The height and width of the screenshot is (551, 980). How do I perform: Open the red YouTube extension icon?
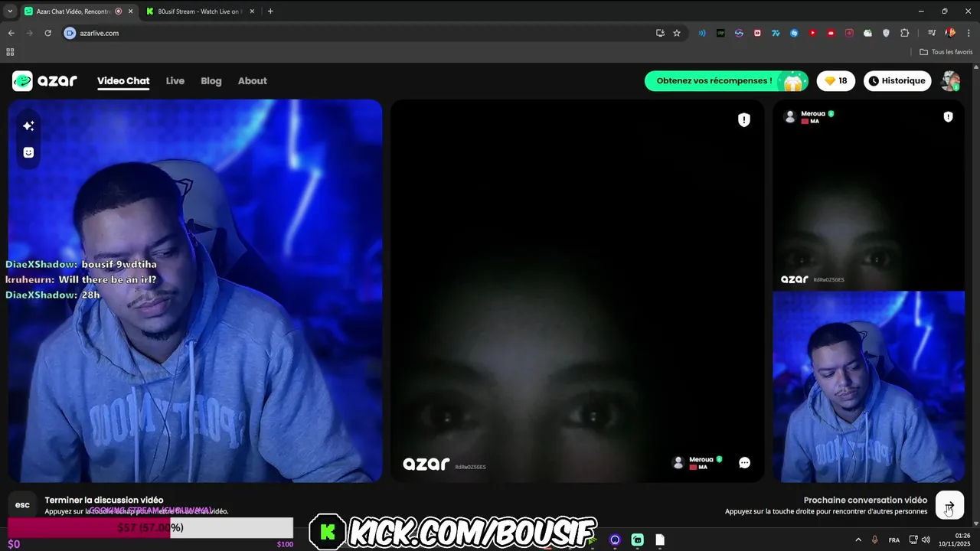[812, 33]
